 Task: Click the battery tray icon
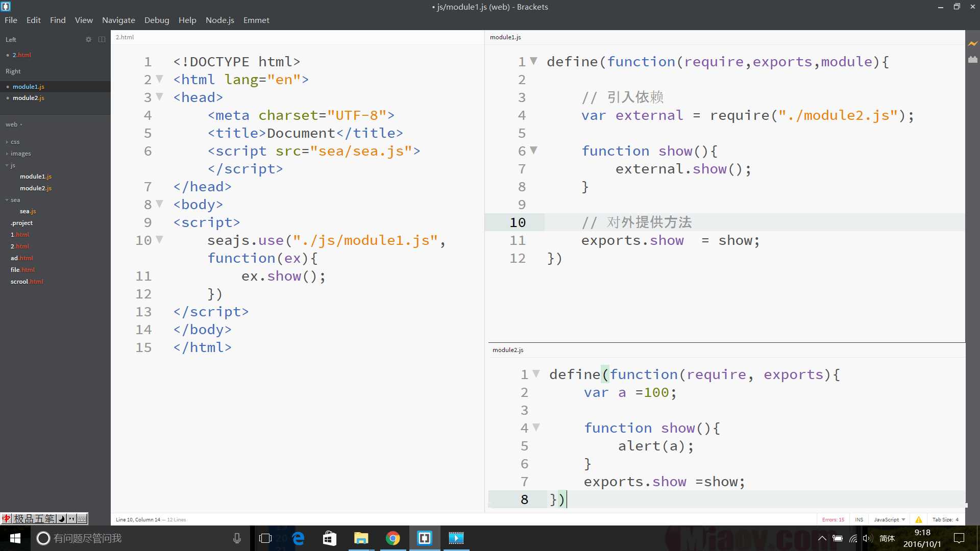(838, 538)
